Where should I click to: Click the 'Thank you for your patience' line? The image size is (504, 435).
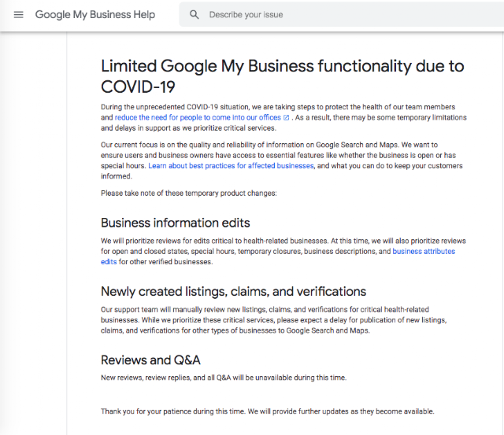point(267,411)
